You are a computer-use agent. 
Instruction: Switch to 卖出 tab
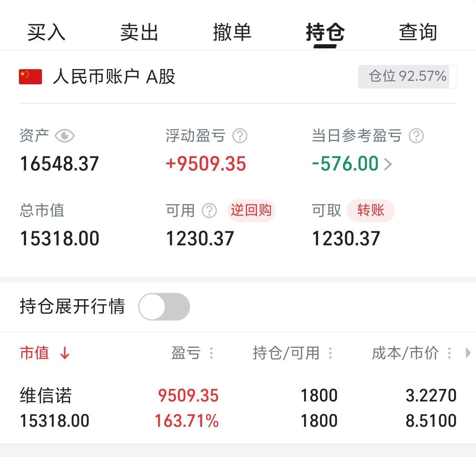pos(139,32)
